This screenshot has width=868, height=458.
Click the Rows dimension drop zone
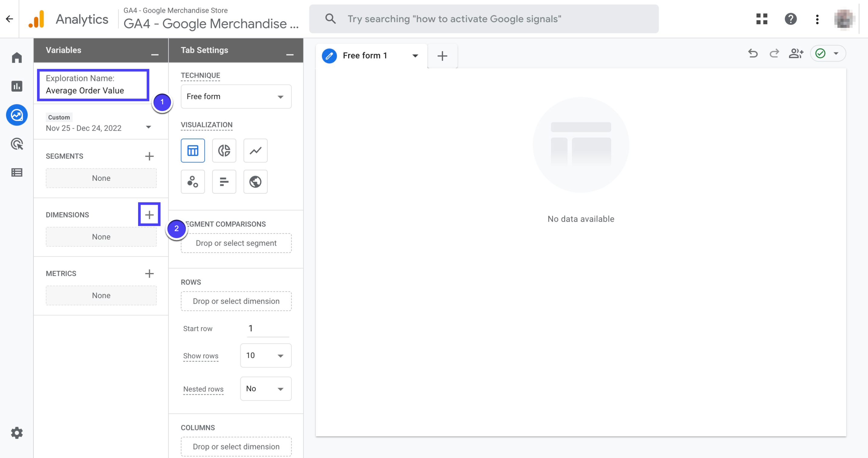pos(236,301)
